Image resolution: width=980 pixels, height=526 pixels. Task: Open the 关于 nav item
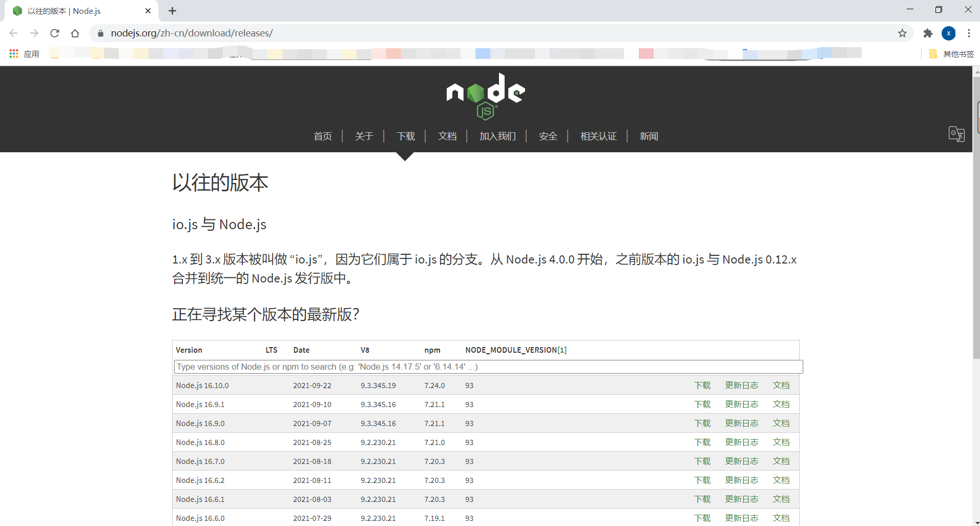(364, 136)
